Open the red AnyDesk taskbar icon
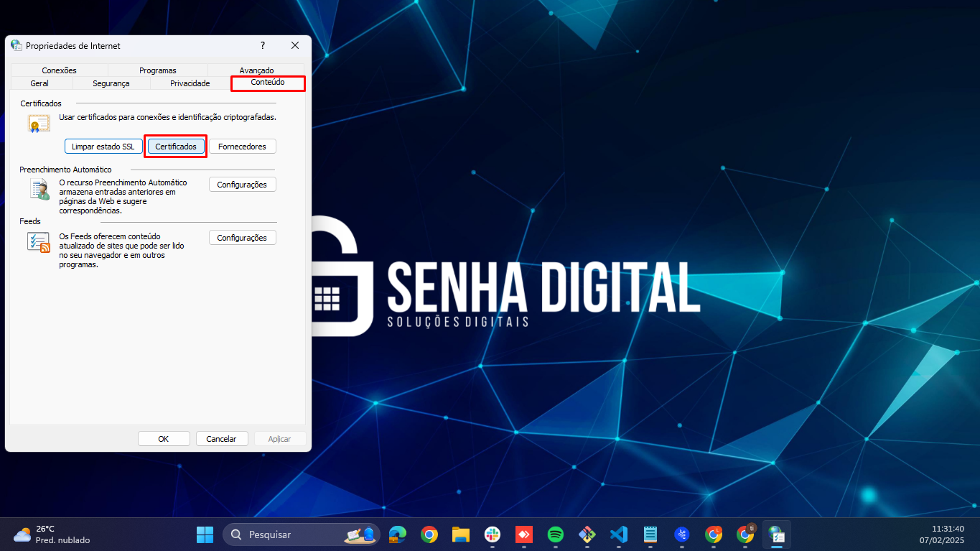Screen dimensions: 980x551 pyautogui.click(x=523, y=534)
